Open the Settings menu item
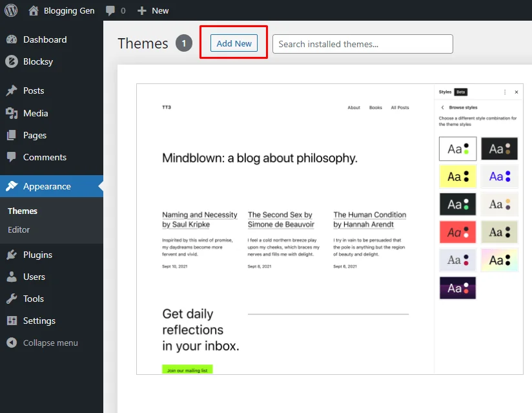The height and width of the screenshot is (413, 532). tap(39, 321)
